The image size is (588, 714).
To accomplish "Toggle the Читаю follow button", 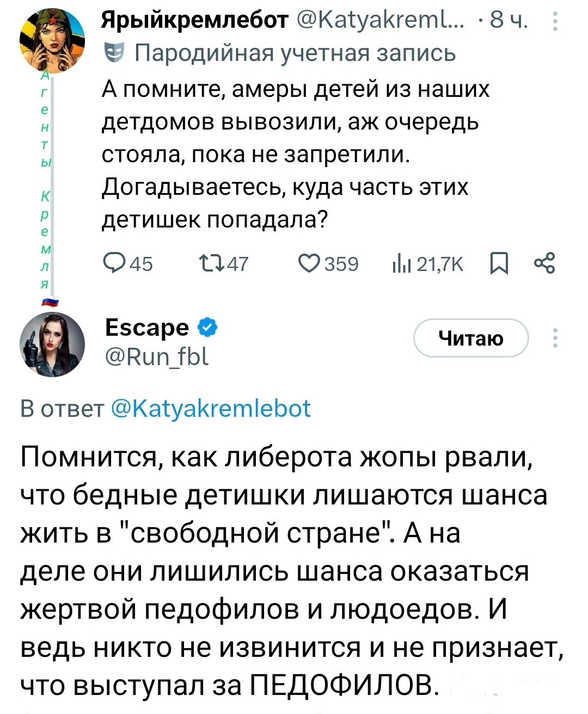I will click(x=471, y=338).
